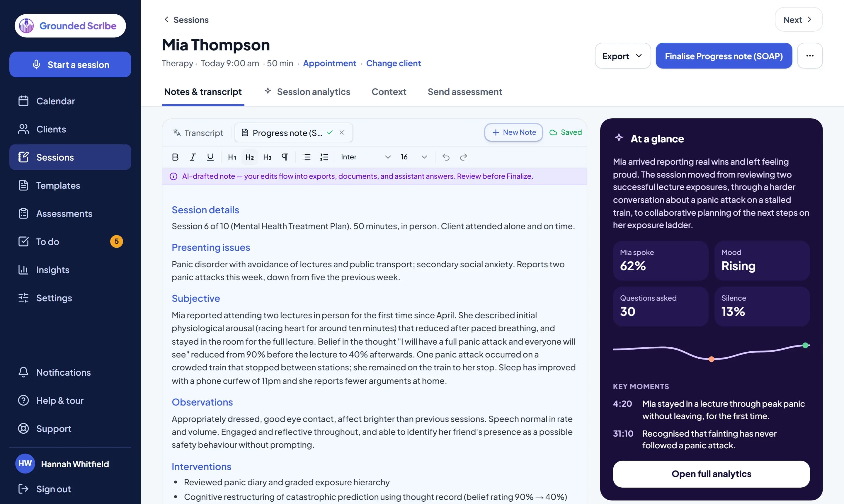
Task: Open the Send assessment tab
Action: tap(464, 92)
